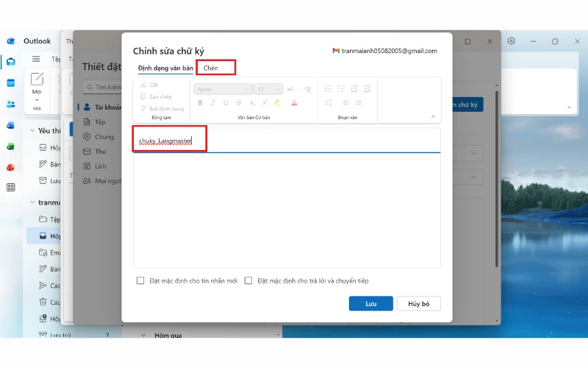Open the font size 12 dropdown
Viewport: 588px width, 368px height.
click(268, 89)
